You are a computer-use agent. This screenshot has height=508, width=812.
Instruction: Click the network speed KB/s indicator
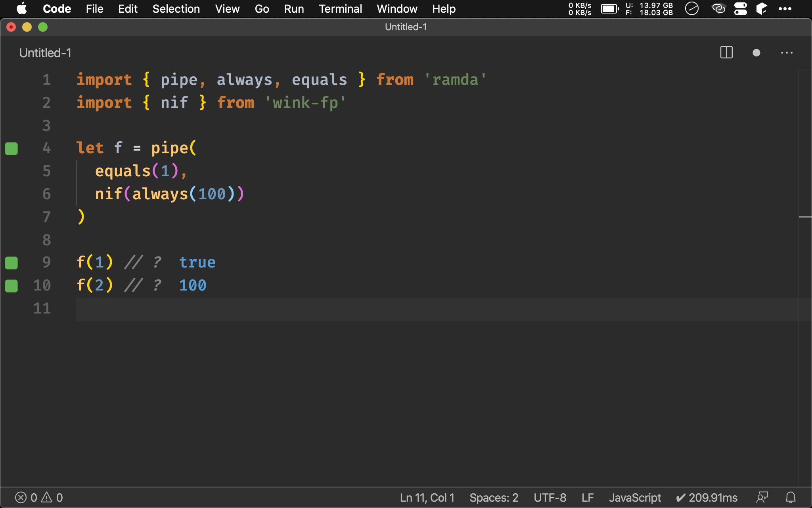tap(580, 9)
